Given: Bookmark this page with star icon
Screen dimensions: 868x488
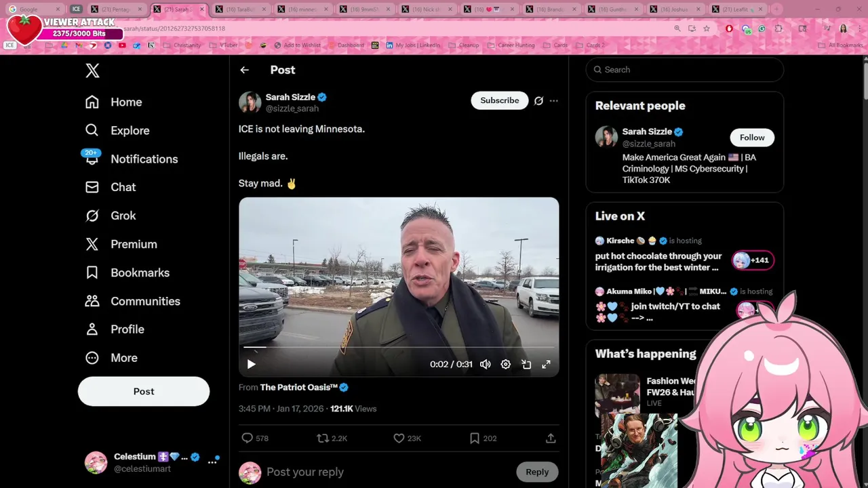Looking at the screenshot, I should click(x=707, y=28).
